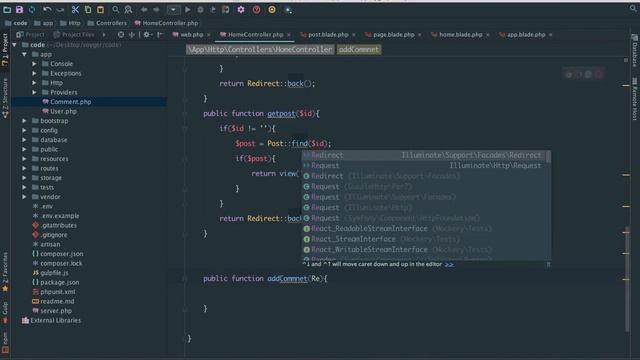Click the Paste clipboard icon

click(100, 10)
